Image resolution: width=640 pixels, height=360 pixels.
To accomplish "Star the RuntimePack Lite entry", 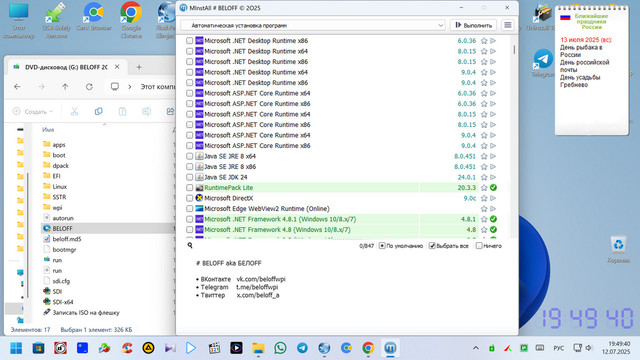I will (484, 188).
